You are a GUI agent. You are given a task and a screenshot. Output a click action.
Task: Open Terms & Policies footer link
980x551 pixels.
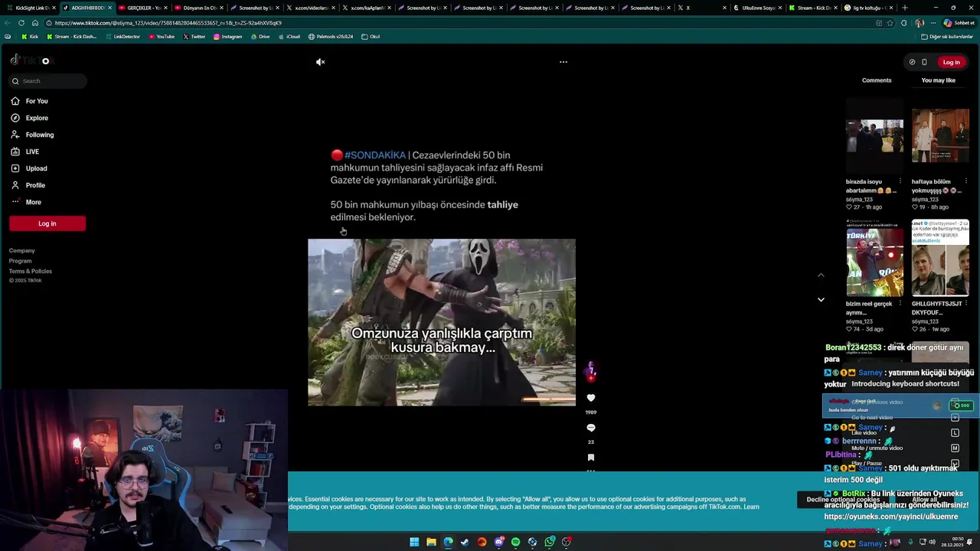(31, 271)
